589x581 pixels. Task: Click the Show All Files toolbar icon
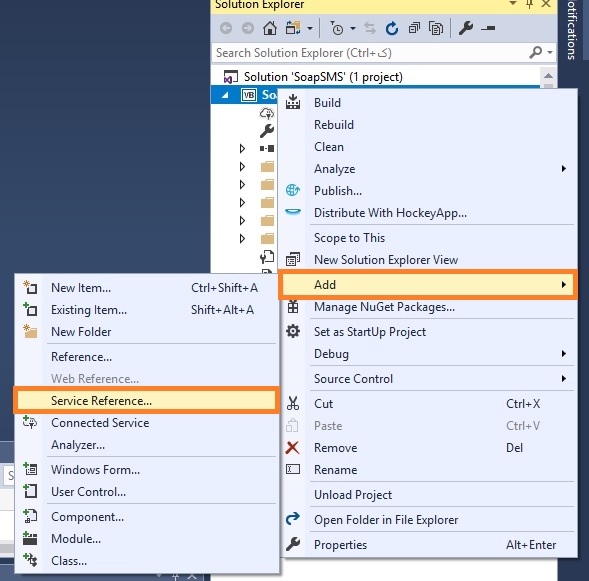pos(436,28)
